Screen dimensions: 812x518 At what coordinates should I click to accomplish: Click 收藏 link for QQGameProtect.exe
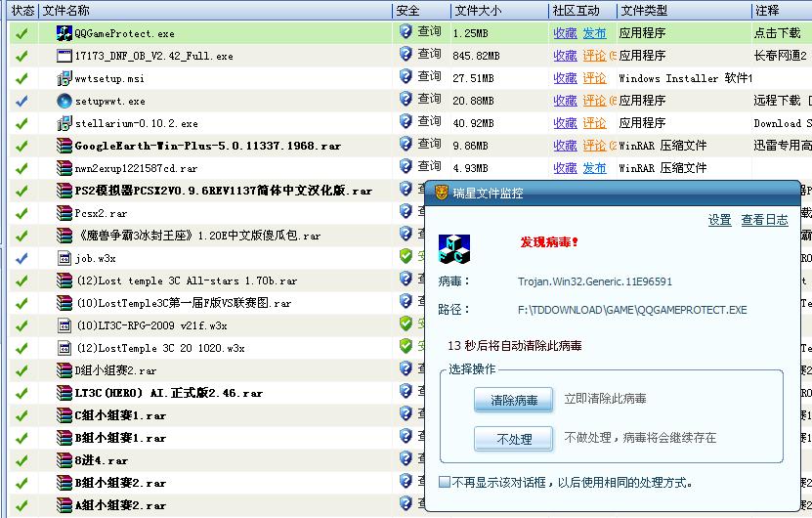pyautogui.click(x=565, y=33)
